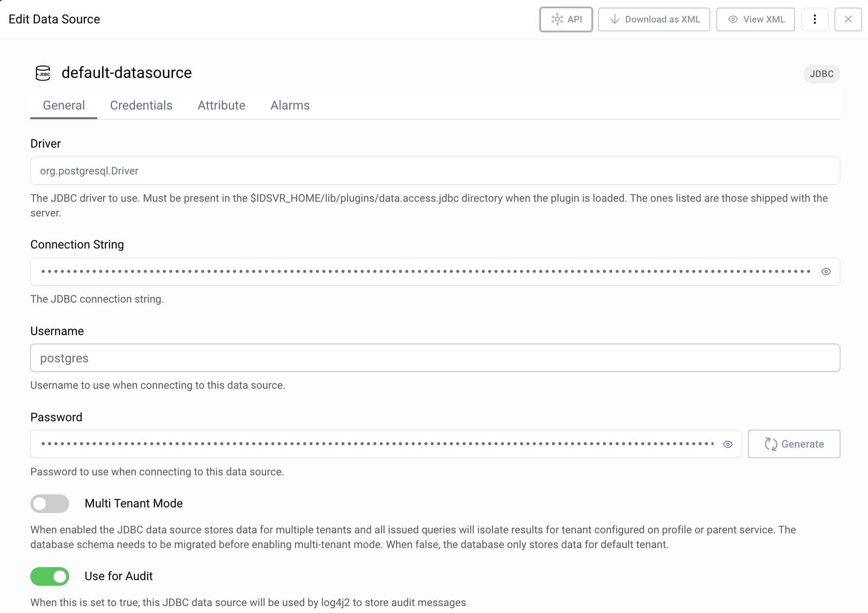
Task: Click into the Connection String field
Action: point(424,272)
